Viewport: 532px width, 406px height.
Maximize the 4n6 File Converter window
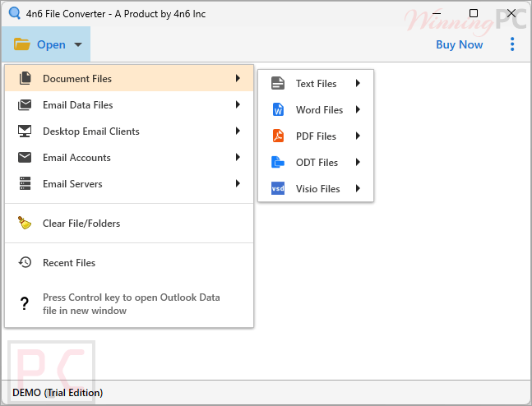[474, 13]
